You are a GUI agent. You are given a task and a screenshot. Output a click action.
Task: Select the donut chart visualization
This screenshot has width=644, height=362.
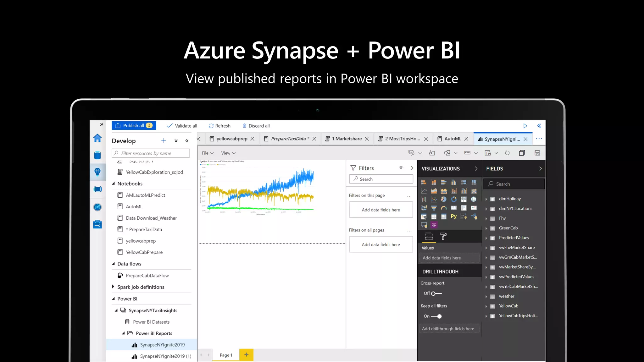454,199
